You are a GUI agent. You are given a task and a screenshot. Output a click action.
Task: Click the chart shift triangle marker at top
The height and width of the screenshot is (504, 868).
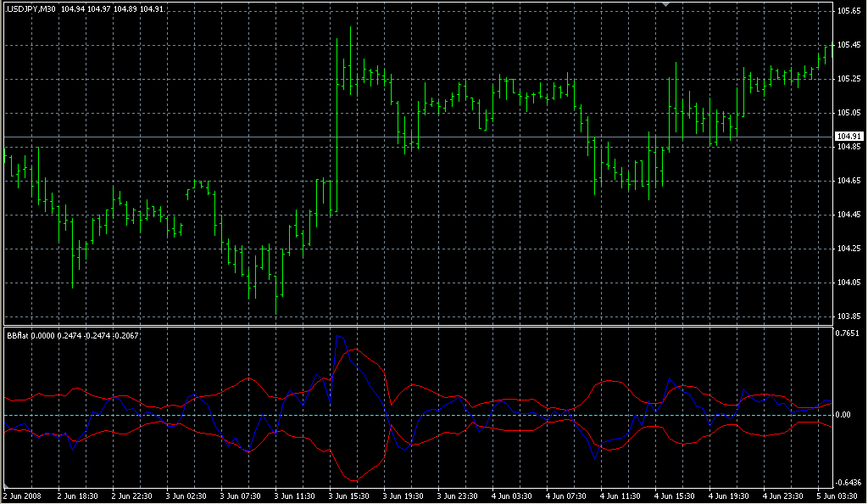[x=666, y=5]
